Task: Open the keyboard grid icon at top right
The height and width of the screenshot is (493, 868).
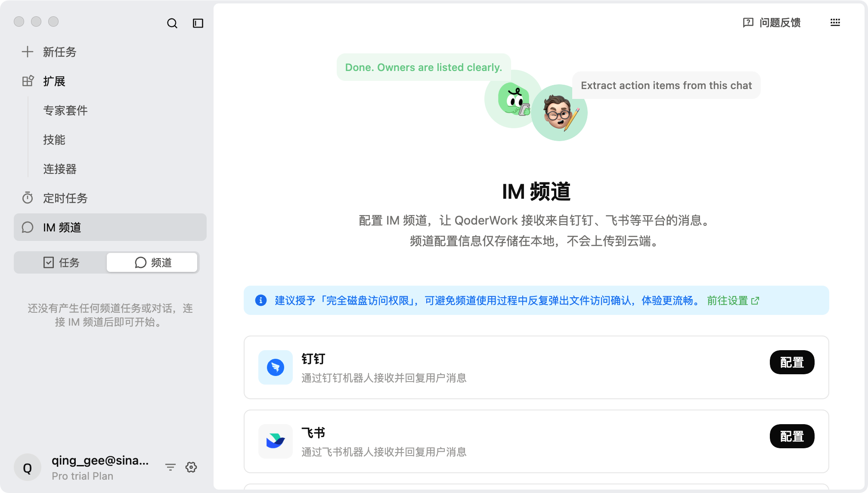Action: point(835,22)
